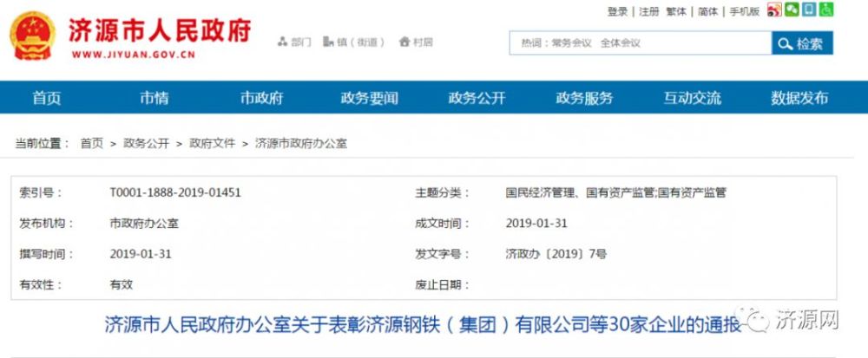Click the 索引号 label

pos(41,192)
